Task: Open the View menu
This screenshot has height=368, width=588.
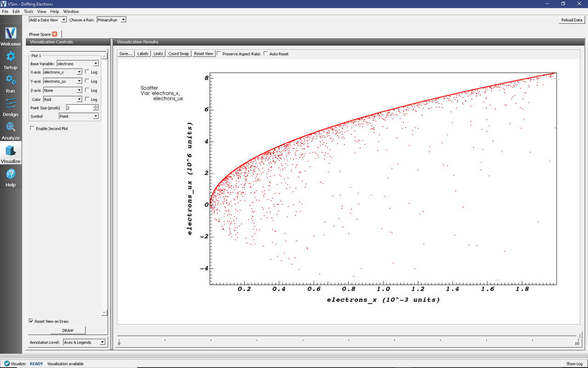Action: click(41, 11)
